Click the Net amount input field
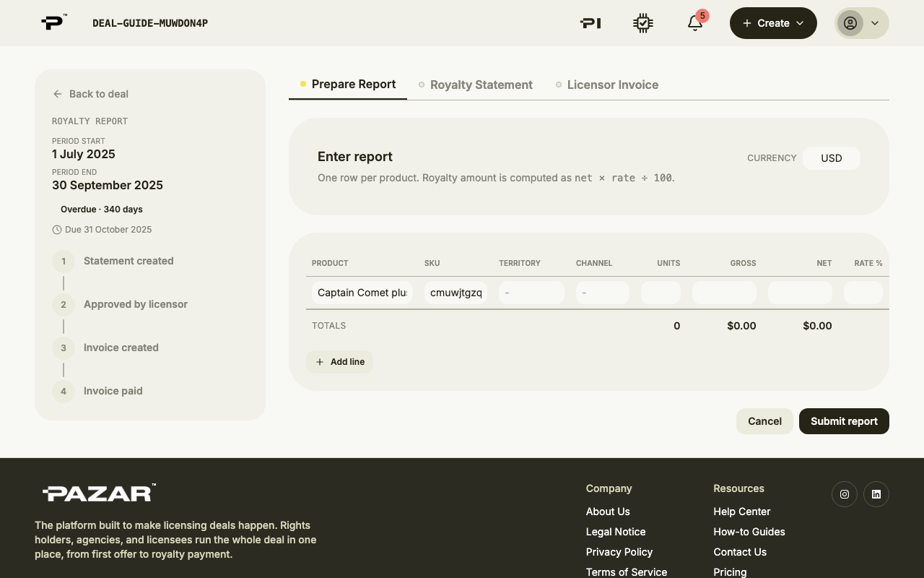 click(800, 293)
